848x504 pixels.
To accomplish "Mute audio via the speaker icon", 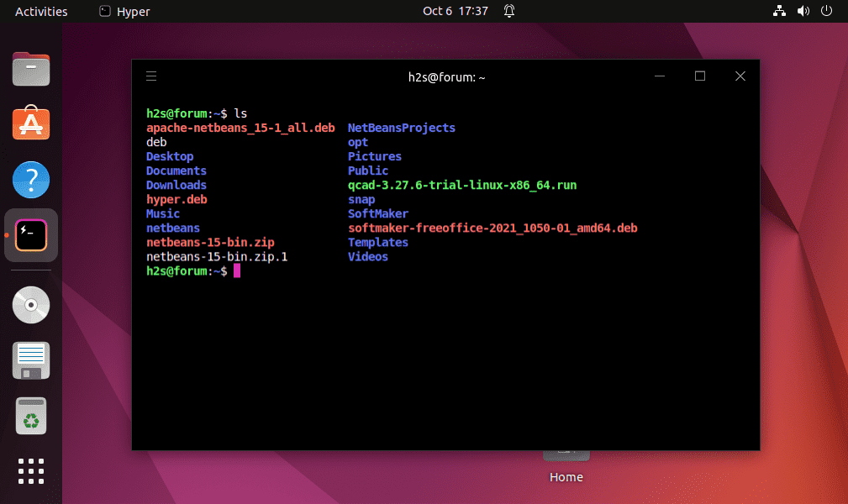I will (x=803, y=11).
